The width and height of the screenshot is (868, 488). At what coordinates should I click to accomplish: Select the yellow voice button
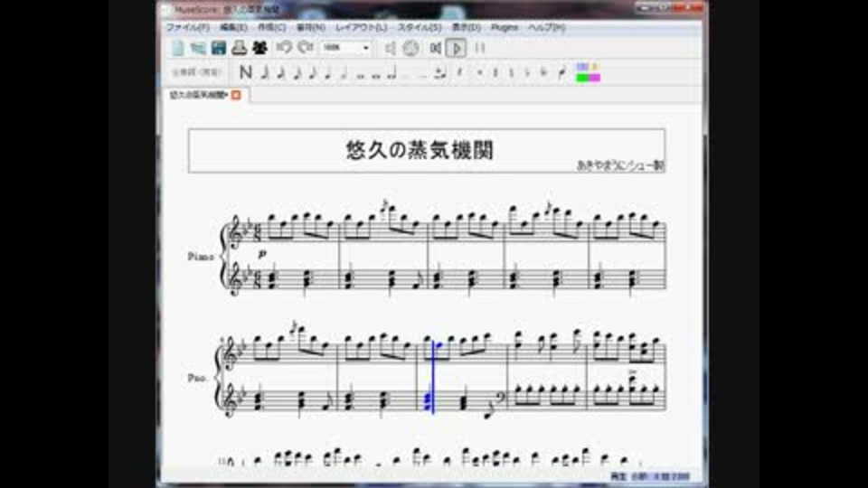(595, 66)
